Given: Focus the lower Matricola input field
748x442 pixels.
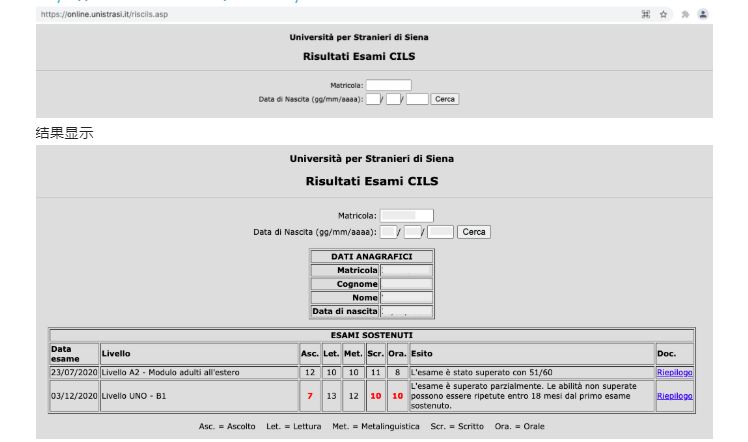Looking at the screenshot, I should [406, 216].
